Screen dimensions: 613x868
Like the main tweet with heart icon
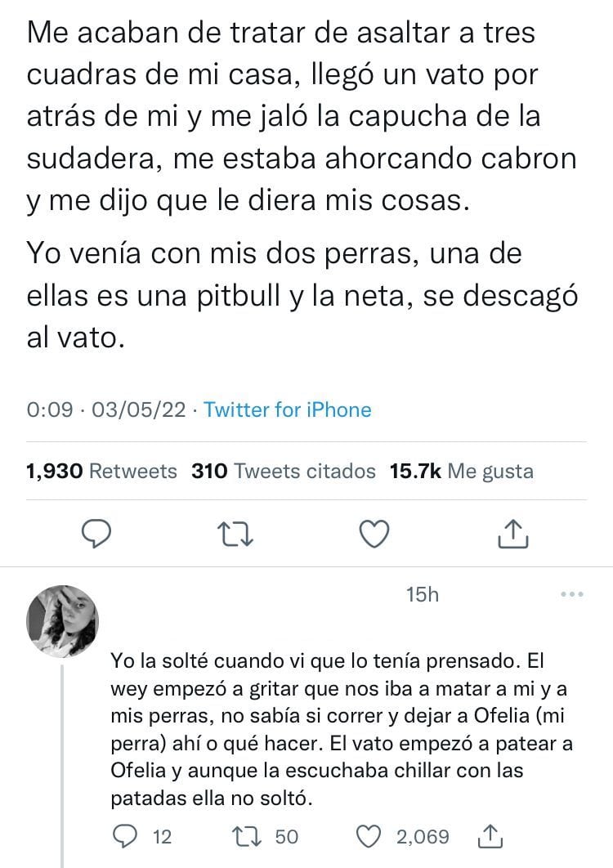[x=375, y=534]
